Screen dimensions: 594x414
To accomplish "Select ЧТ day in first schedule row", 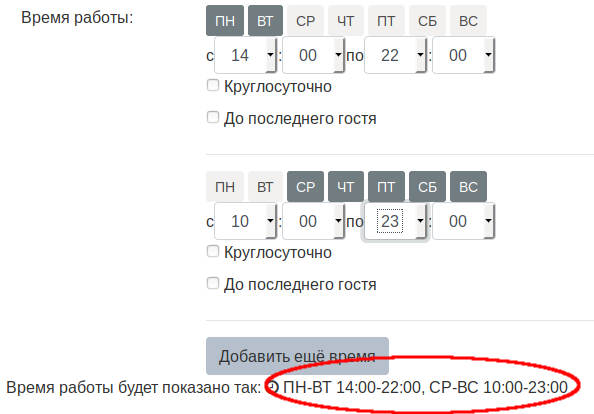I will 346,21.
